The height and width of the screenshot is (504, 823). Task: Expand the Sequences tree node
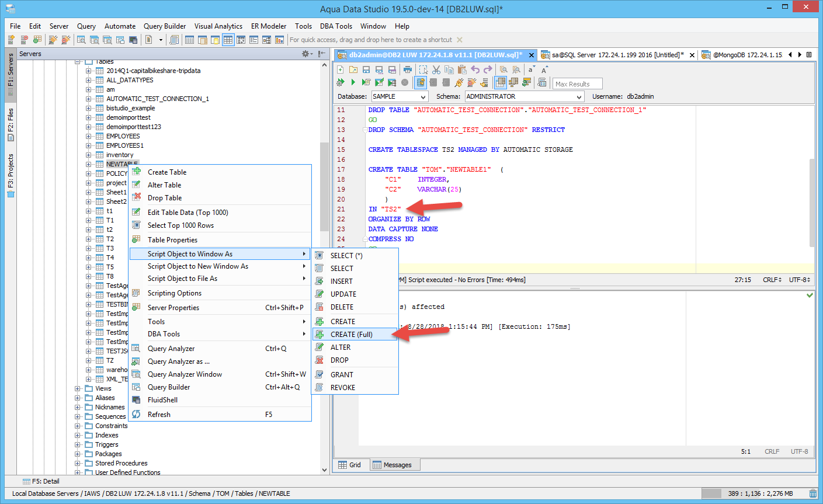pos(78,416)
